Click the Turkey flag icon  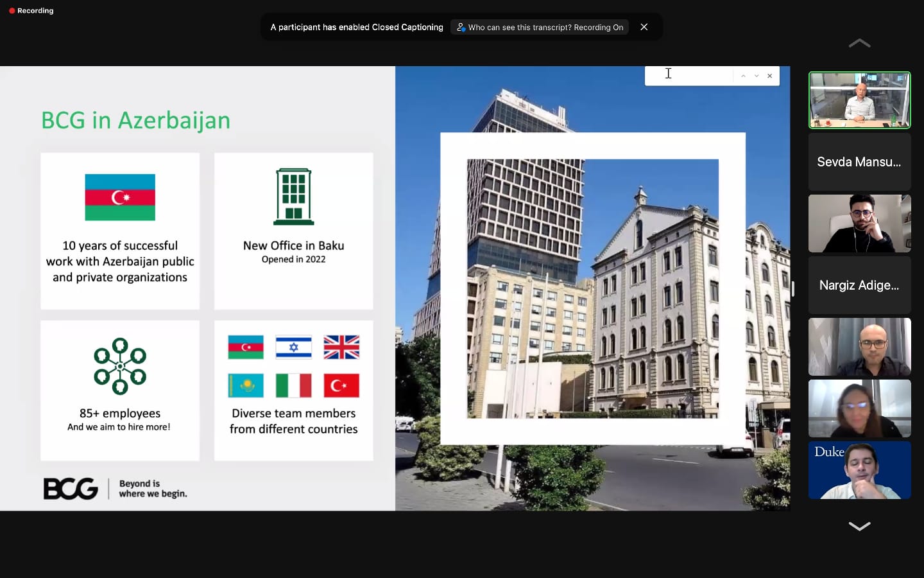(341, 386)
